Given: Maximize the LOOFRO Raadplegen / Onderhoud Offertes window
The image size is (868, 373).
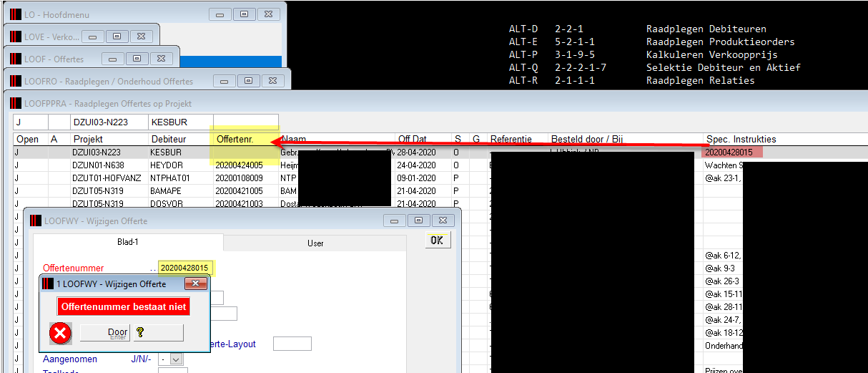Looking at the screenshot, I should (x=248, y=81).
